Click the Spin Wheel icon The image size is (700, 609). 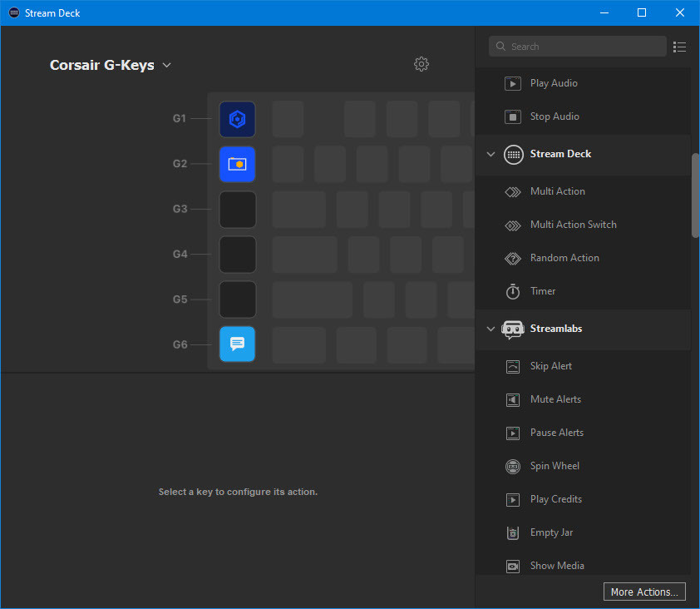click(x=512, y=467)
